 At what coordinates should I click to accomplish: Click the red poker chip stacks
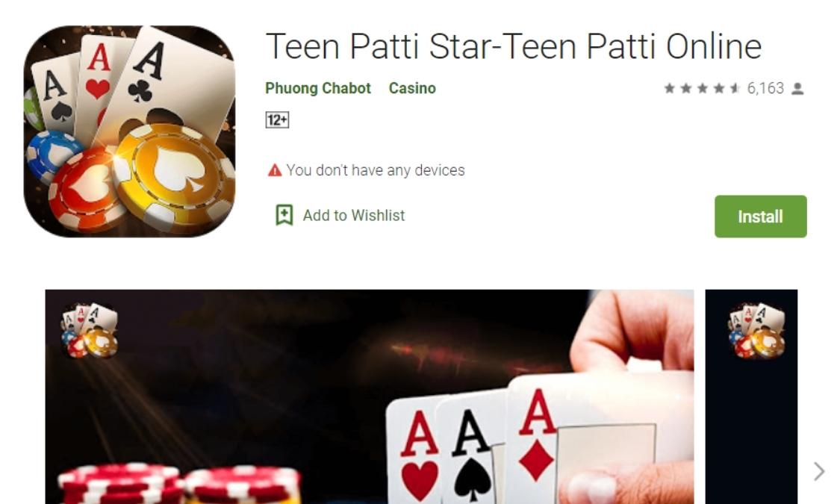[x=179, y=484]
